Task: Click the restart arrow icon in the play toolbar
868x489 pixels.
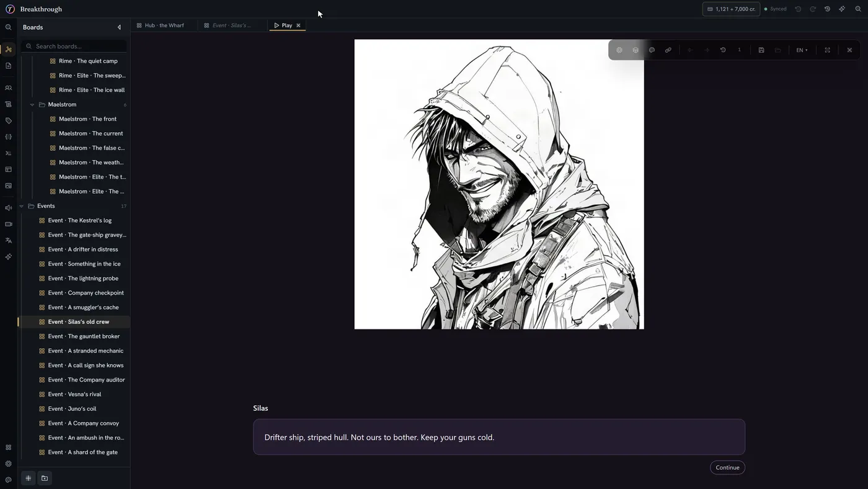Action: click(723, 50)
